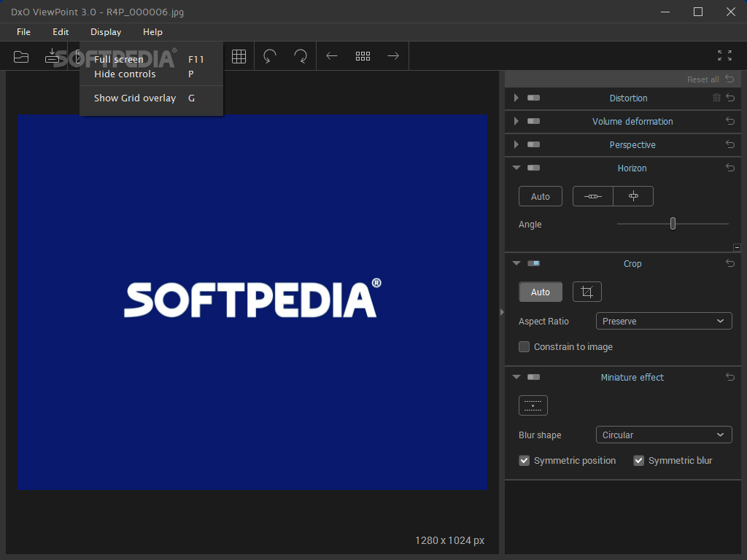Reset Distortion settings arrow
Screen dimensions: 747x560
click(730, 98)
